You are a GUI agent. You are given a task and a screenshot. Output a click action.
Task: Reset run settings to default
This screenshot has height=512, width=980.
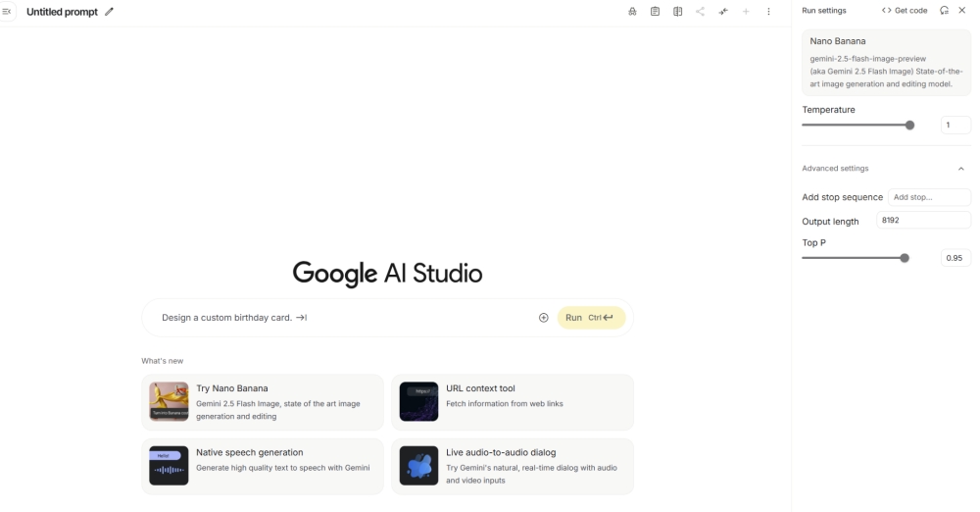click(945, 10)
